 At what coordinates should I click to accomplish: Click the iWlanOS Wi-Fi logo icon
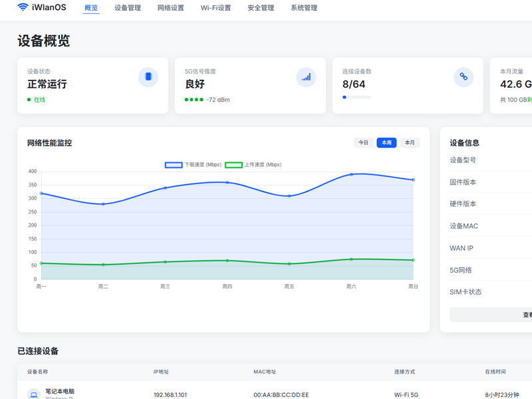23,7
